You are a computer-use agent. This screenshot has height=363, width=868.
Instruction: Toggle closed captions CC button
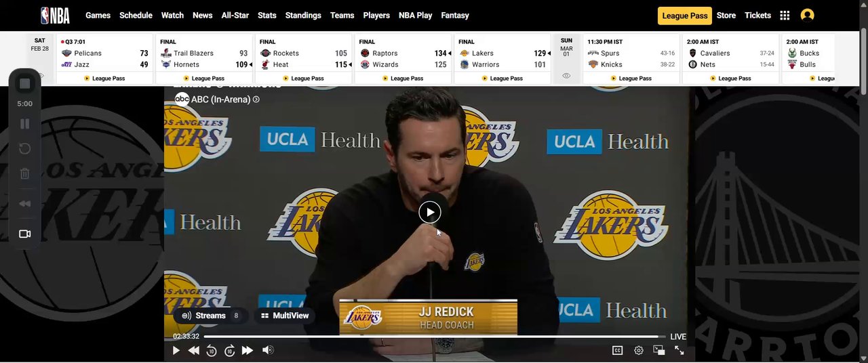617,350
